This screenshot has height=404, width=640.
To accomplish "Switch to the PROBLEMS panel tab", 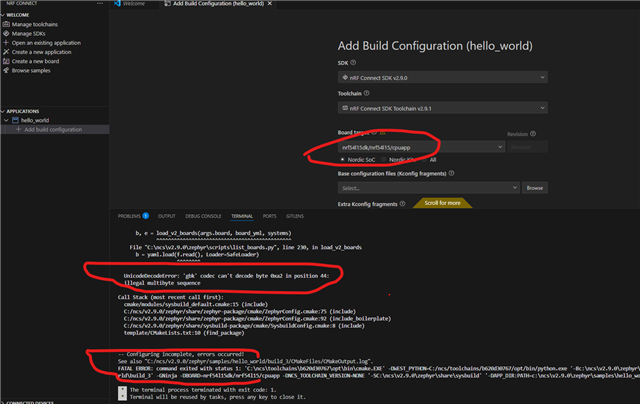I will point(129,216).
